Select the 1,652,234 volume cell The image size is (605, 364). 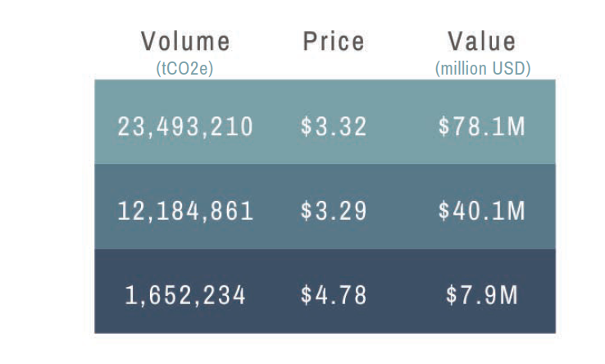click(x=185, y=295)
